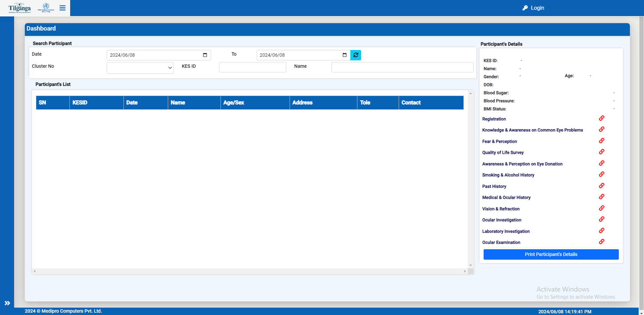
Task: Sort by the KESID column header
Action: click(x=80, y=103)
